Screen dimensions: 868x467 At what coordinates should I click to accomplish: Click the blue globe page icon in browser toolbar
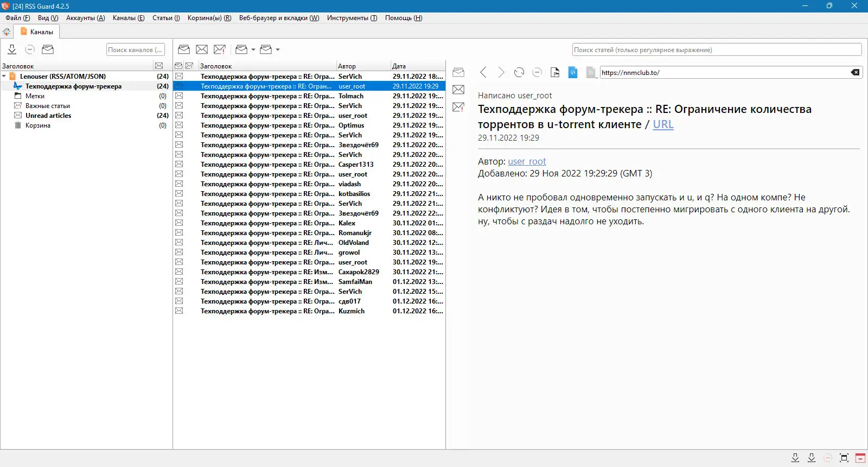pos(573,72)
